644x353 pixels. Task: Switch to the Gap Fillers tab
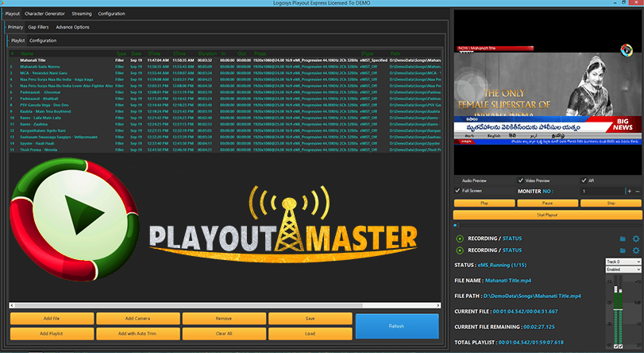(x=38, y=27)
